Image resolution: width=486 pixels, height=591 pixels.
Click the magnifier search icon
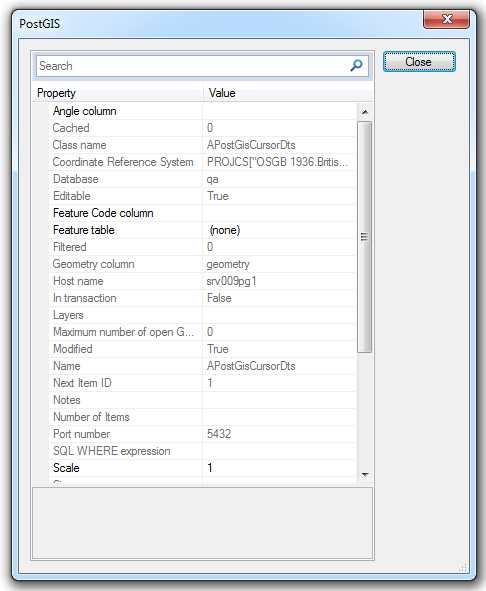click(x=356, y=66)
